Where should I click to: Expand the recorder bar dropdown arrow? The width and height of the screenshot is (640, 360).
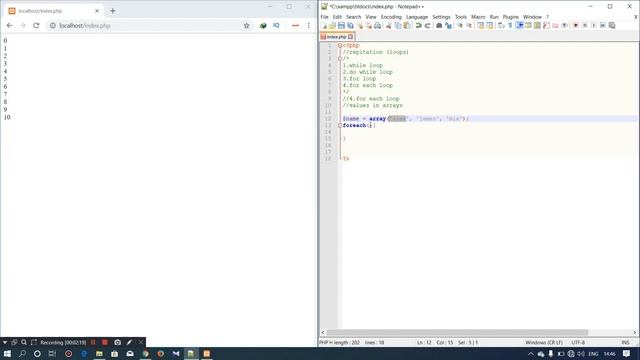(4, 342)
